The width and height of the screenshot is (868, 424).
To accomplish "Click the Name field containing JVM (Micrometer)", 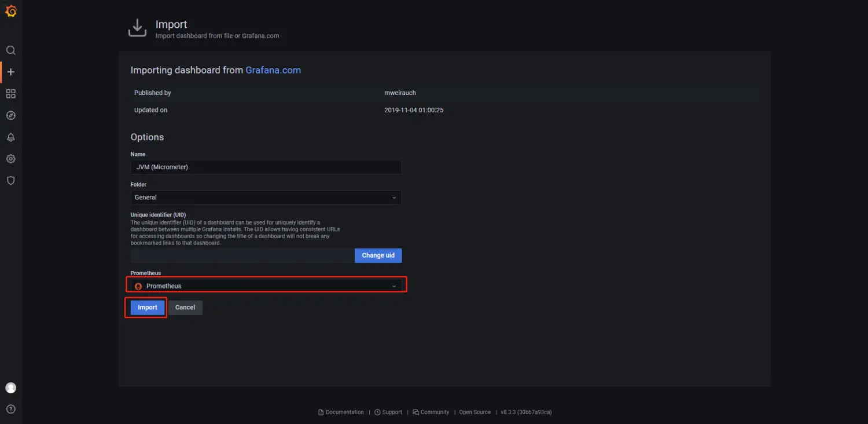I will click(266, 167).
